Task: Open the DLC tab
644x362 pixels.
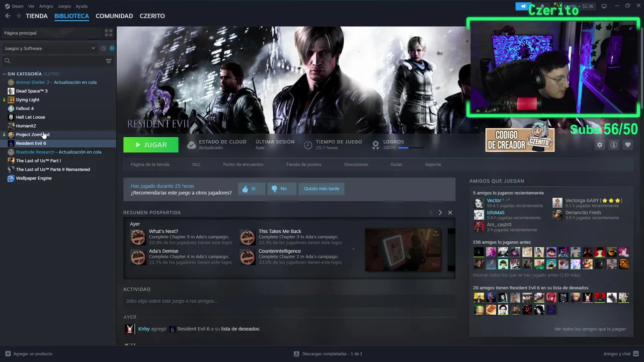Action: click(196, 164)
